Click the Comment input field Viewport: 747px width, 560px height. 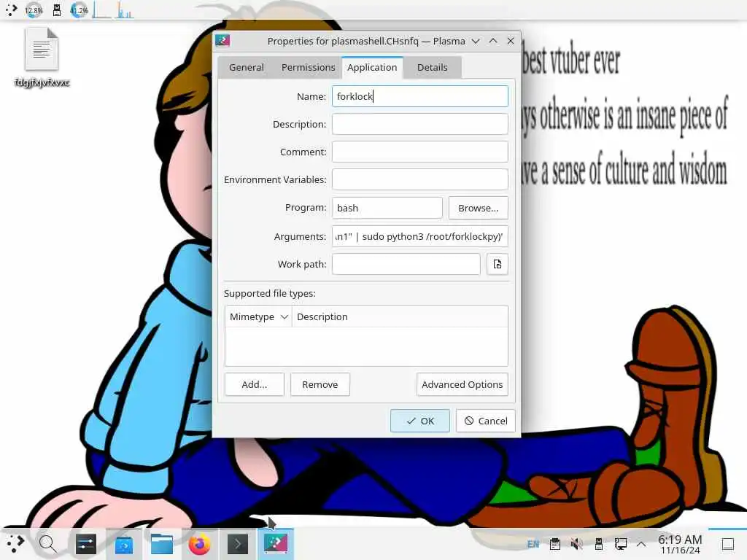[419, 152]
